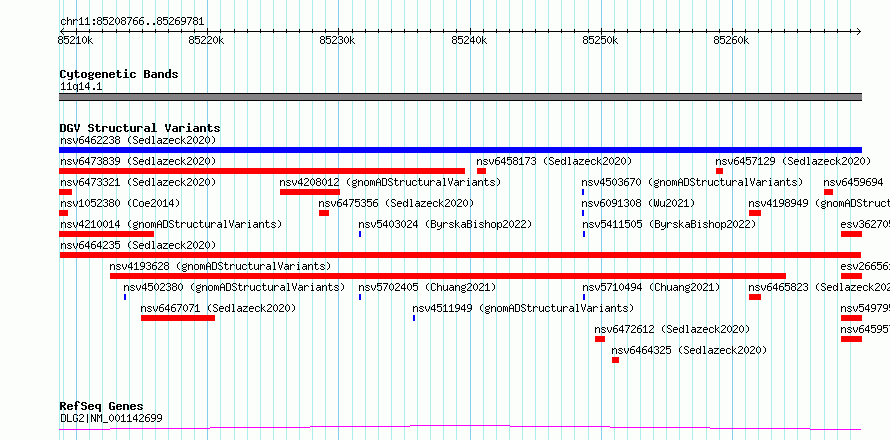Click the nsv6462238 blue variant bar
This screenshot has height=440, width=890.
pos(460,150)
